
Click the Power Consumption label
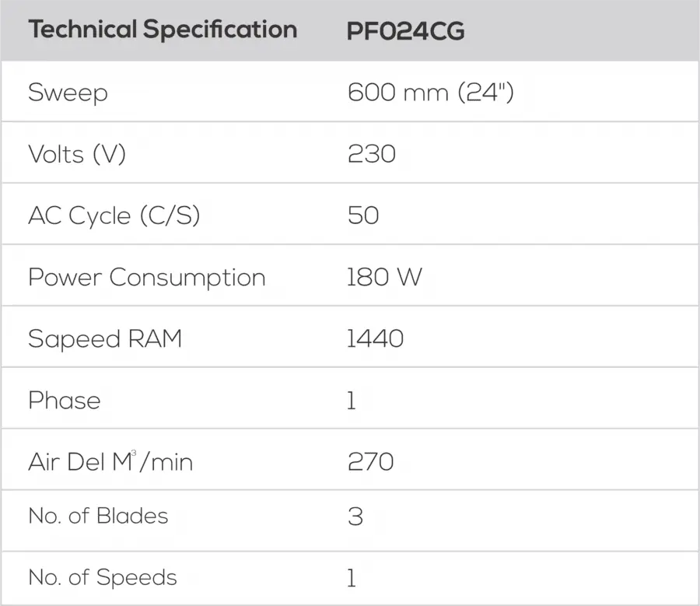click(x=147, y=277)
